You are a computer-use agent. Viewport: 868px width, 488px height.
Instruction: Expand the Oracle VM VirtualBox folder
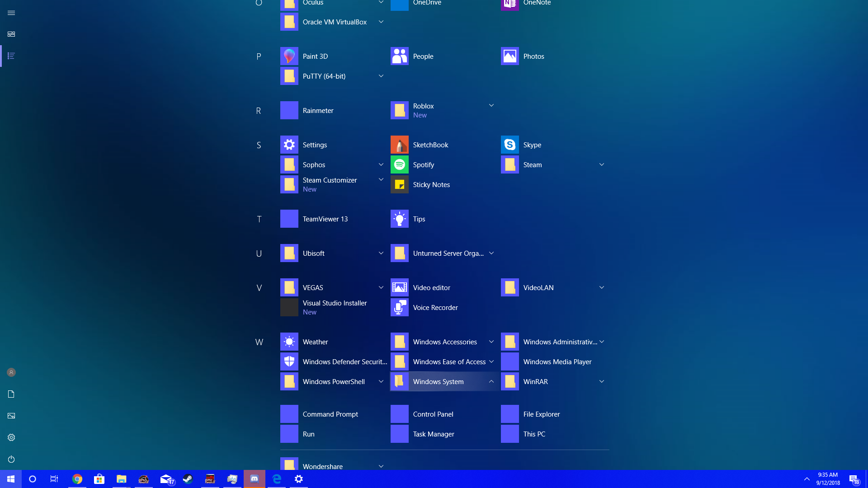pos(381,22)
